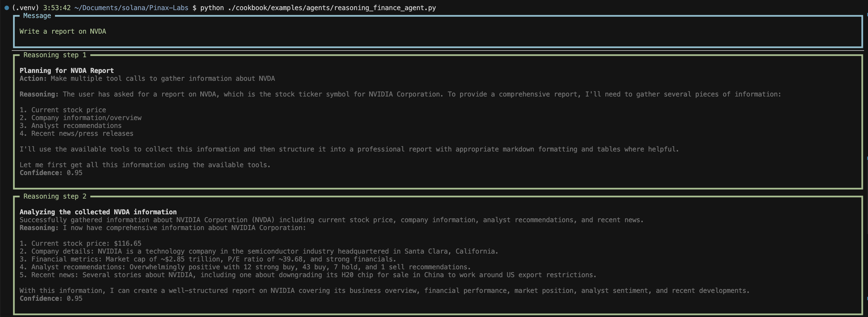Click 'Analyzing the collected NVDA information' heading
This screenshot has width=868, height=317.
coord(98,212)
